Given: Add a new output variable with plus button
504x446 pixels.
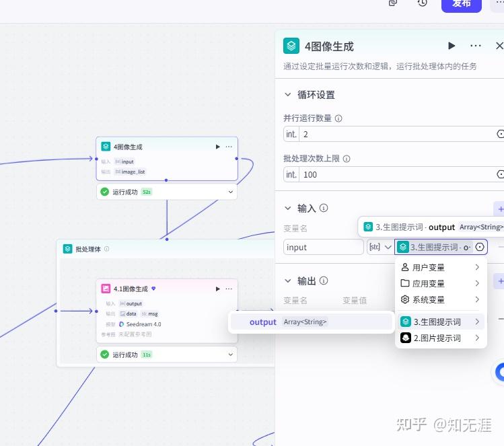Looking at the screenshot, I should pos(500,281).
